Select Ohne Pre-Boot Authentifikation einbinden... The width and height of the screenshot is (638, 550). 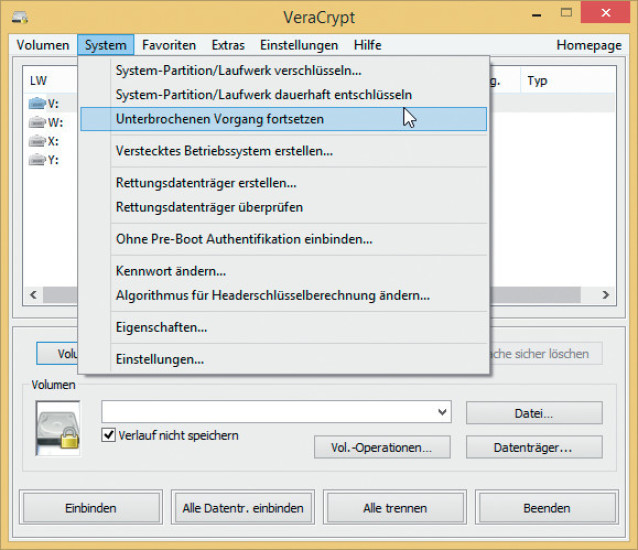(x=284, y=239)
